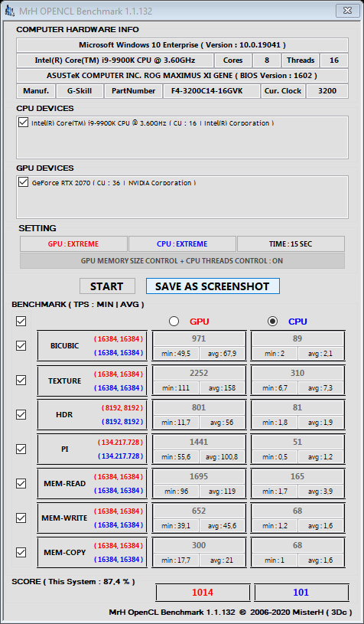
Task: Uncheck the GeForce RTX 2070 GPU device
Action: click(x=23, y=182)
